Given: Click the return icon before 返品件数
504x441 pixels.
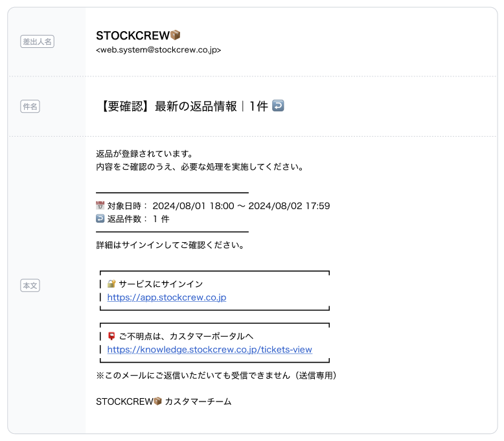Looking at the screenshot, I should pyautogui.click(x=100, y=219).
